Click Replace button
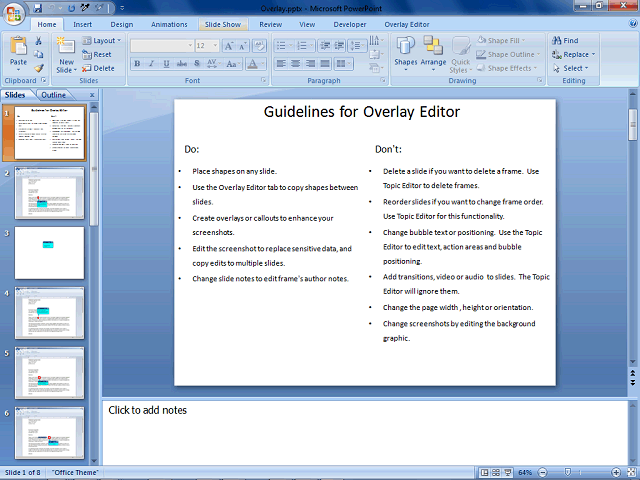This screenshot has height=480, width=640. click(573, 54)
